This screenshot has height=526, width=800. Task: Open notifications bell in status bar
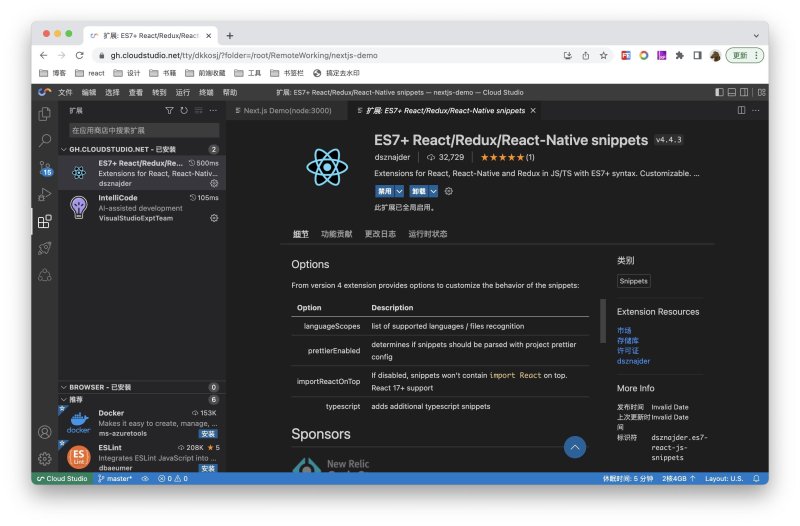pyautogui.click(x=756, y=479)
